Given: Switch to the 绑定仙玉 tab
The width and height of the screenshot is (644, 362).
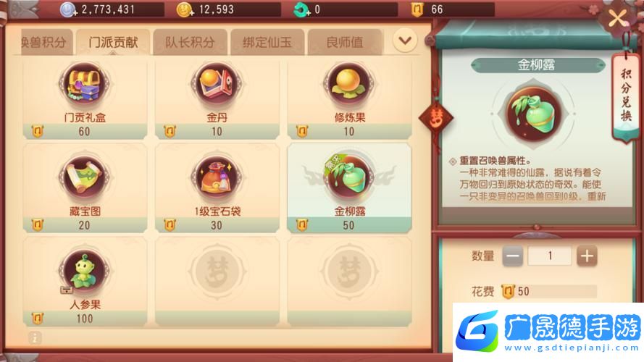Looking at the screenshot, I should coord(267,42).
